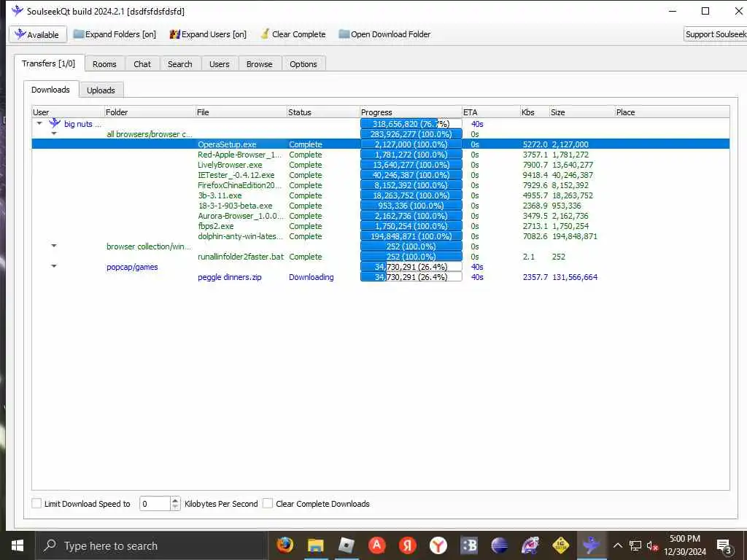Click the peggle dinners.zip progress bar
Image resolution: width=747 pixels, height=560 pixels.
pyautogui.click(x=411, y=276)
